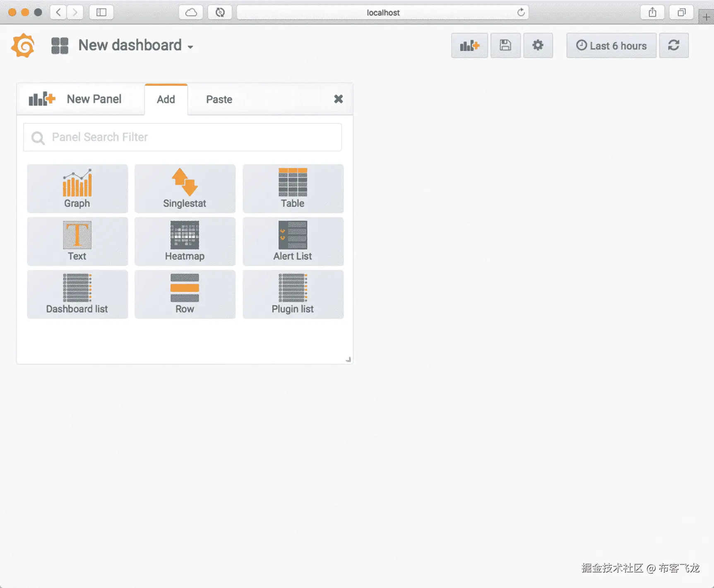Close the New Panel widget
Viewport: 714px width, 588px height.
[x=339, y=99]
